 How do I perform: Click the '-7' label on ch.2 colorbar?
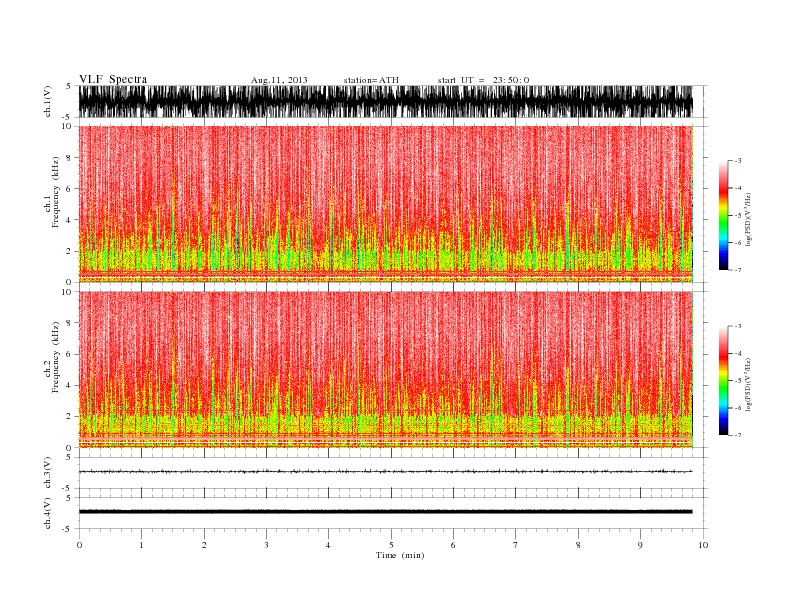click(x=738, y=435)
